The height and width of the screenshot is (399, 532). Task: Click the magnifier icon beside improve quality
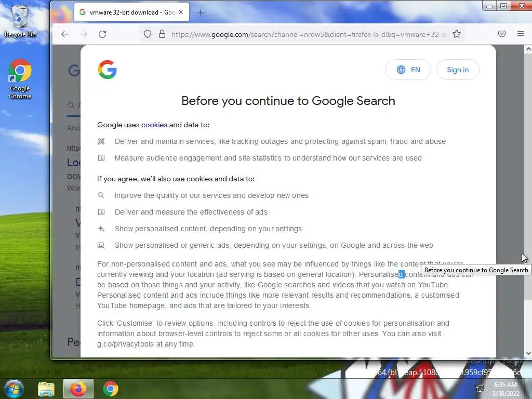click(101, 195)
